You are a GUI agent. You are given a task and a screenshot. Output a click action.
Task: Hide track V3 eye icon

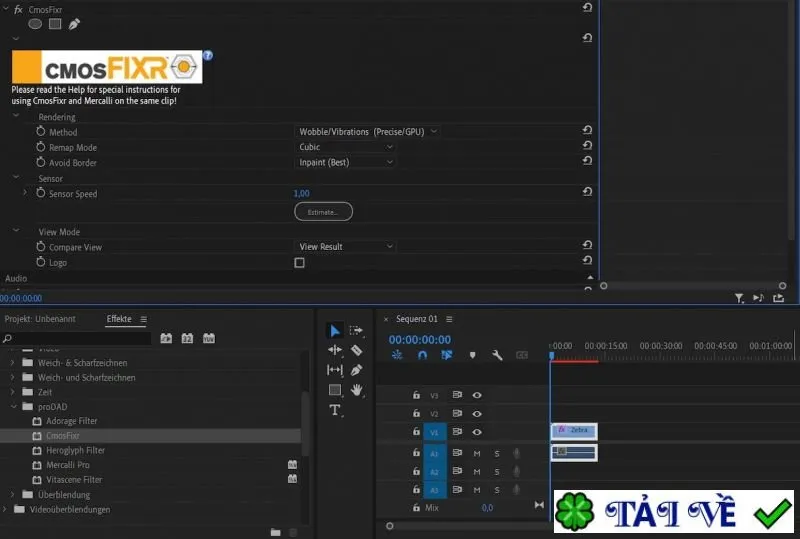pos(477,395)
